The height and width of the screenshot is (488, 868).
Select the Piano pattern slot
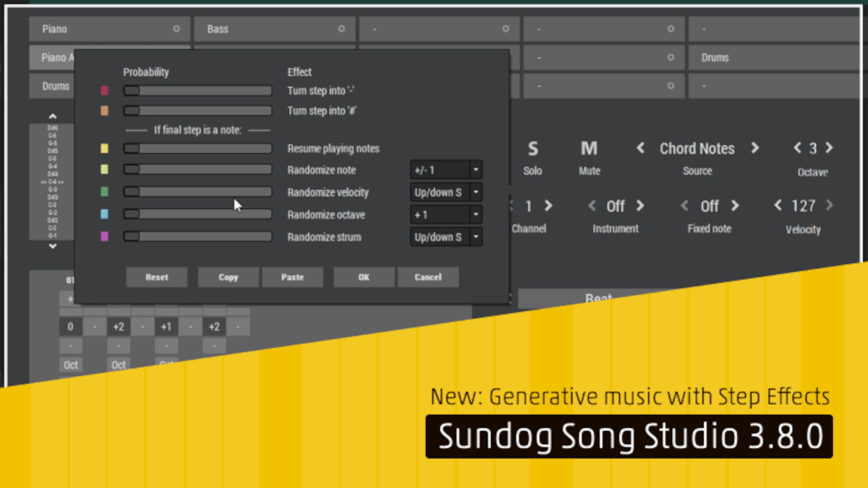click(109, 29)
